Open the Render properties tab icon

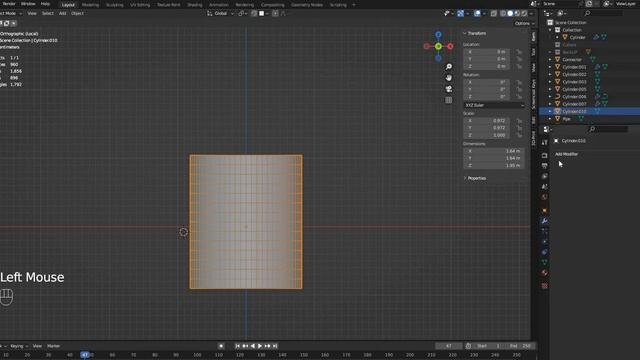click(544, 156)
